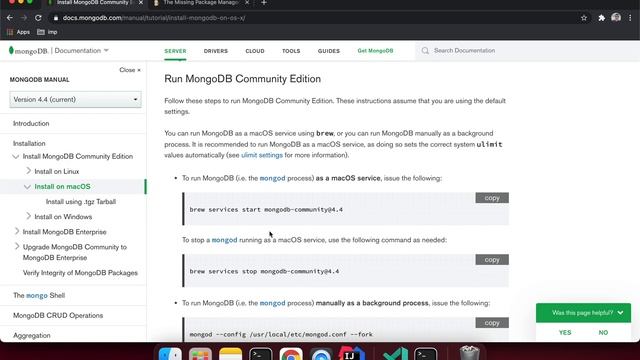640x360 pixels.
Task: Switch to The Missing Package Manager browser tab
Action: point(200,3)
